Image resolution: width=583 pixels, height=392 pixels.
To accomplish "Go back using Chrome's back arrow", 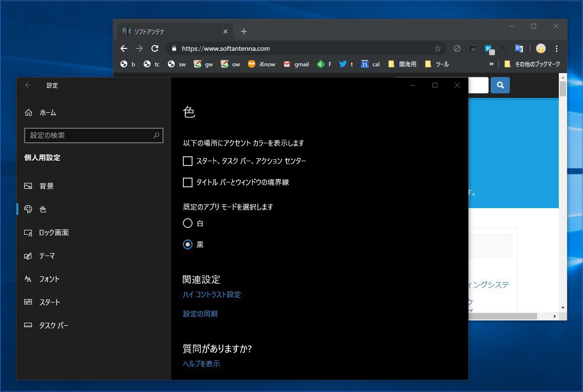I will tap(124, 48).
